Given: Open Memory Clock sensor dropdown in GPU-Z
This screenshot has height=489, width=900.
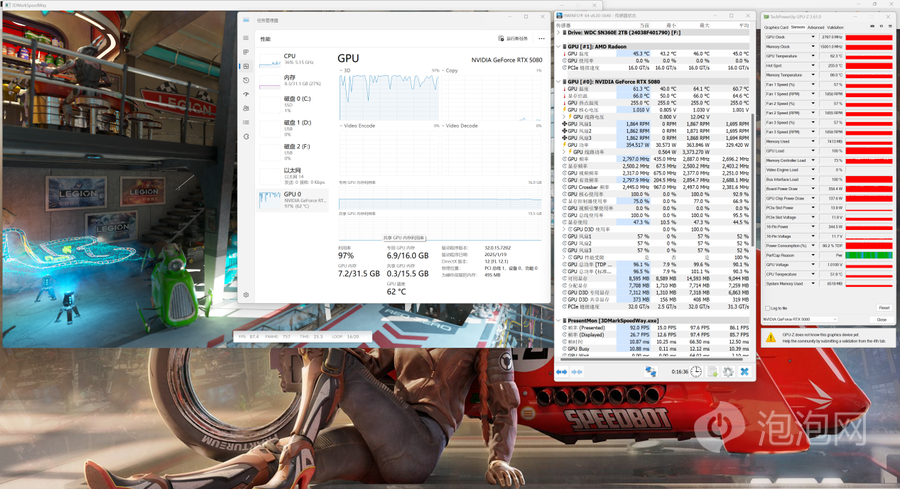Looking at the screenshot, I should (x=813, y=46).
